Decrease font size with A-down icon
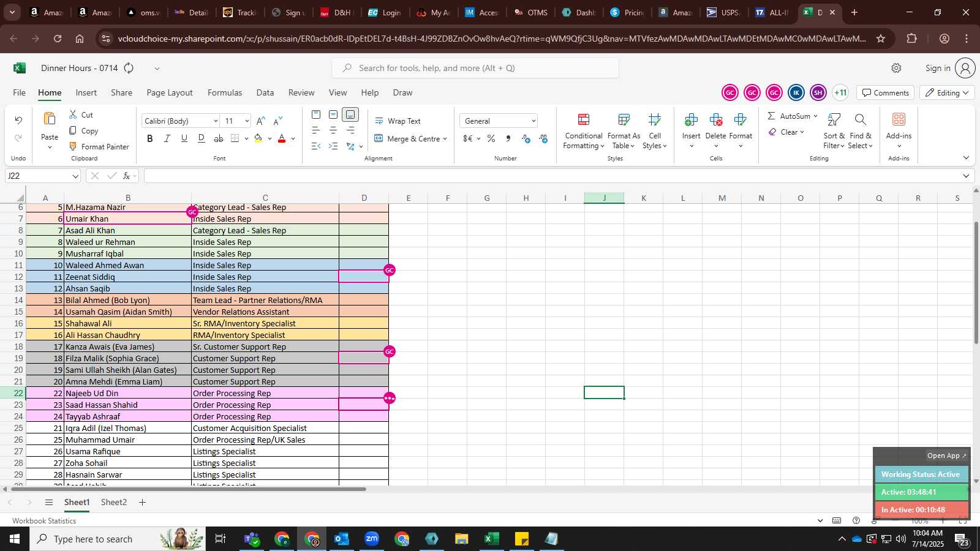This screenshot has height=551, width=980. 278,121
